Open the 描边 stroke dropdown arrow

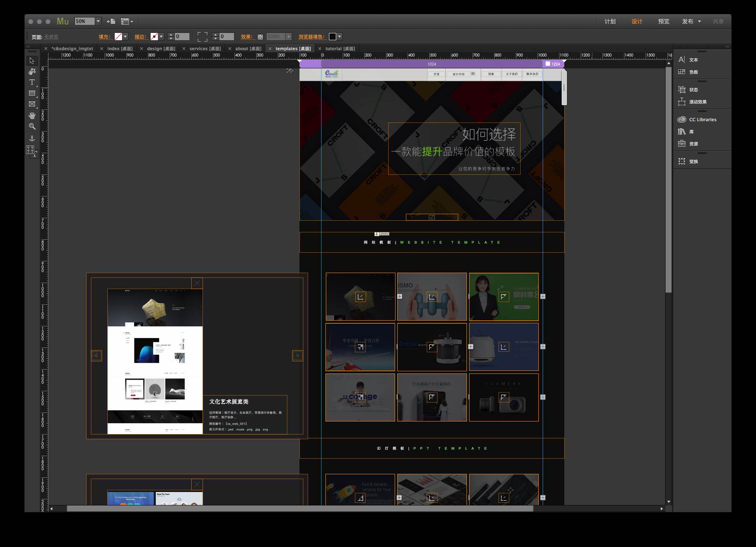click(161, 37)
